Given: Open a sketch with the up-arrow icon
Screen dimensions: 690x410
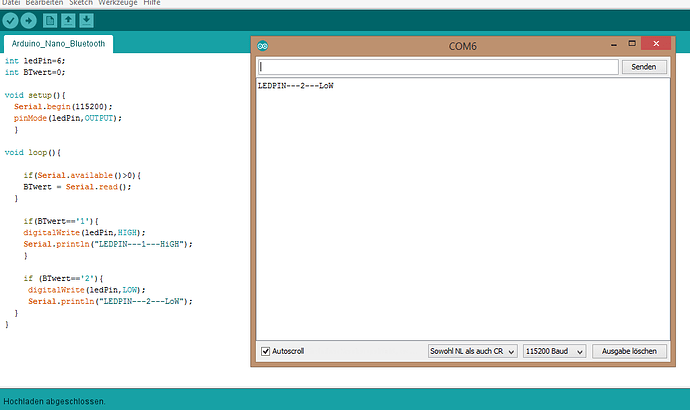Looking at the screenshot, I should pyautogui.click(x=68, y=21).
